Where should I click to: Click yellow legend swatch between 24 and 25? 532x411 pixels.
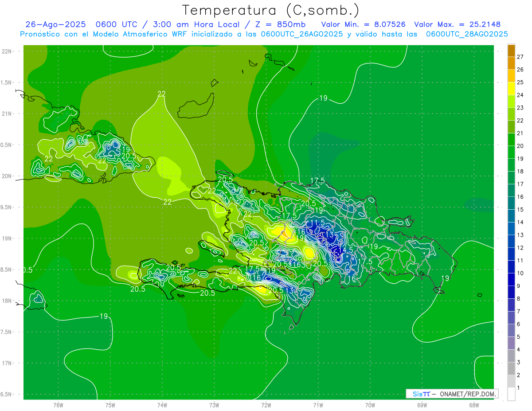pos(511,88)
